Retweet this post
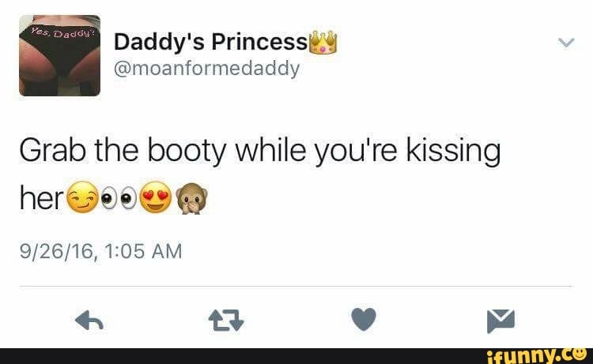The image size is (593, 364). click(226, 321)
